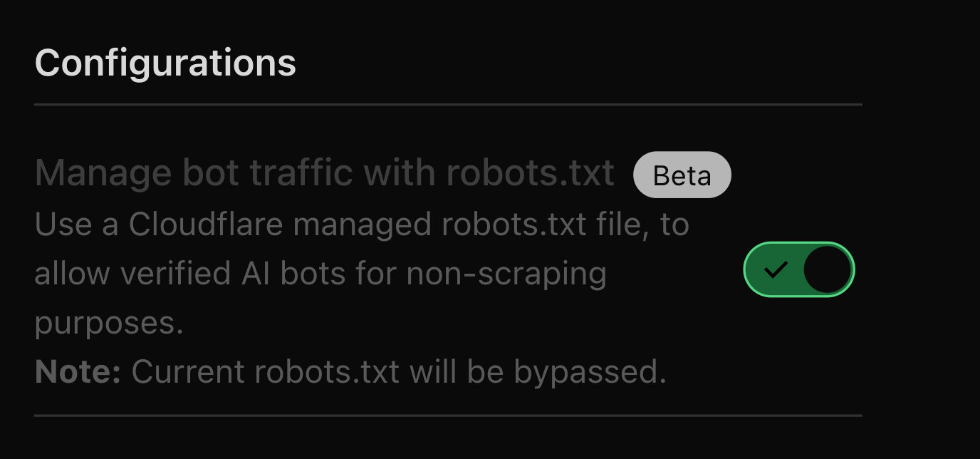Image resolution: width=980 pixels, height=459 pixels.
Task: Click the divider below Configurations heading
Action: click(447, 105)
